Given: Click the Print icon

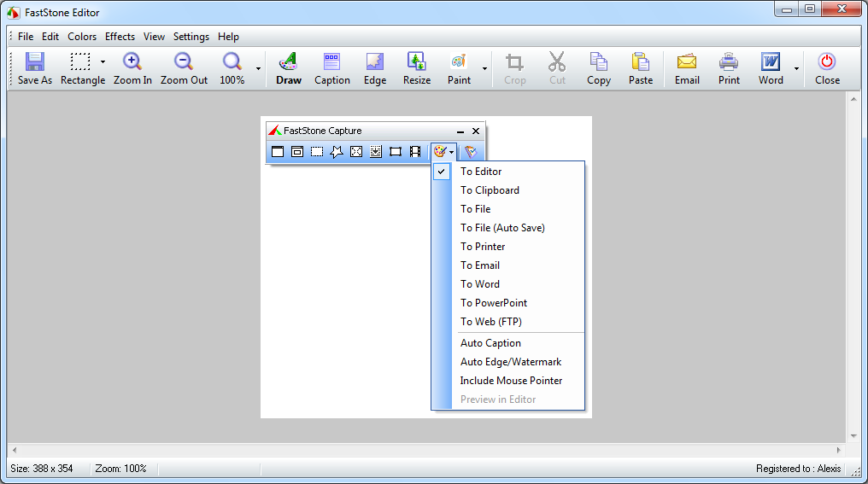Looking at the screenshot, I should [729, 61].
